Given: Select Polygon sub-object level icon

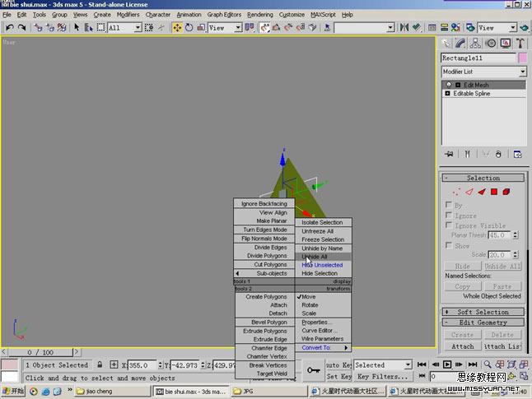Looking at the screenshot, I should (494, 192).
